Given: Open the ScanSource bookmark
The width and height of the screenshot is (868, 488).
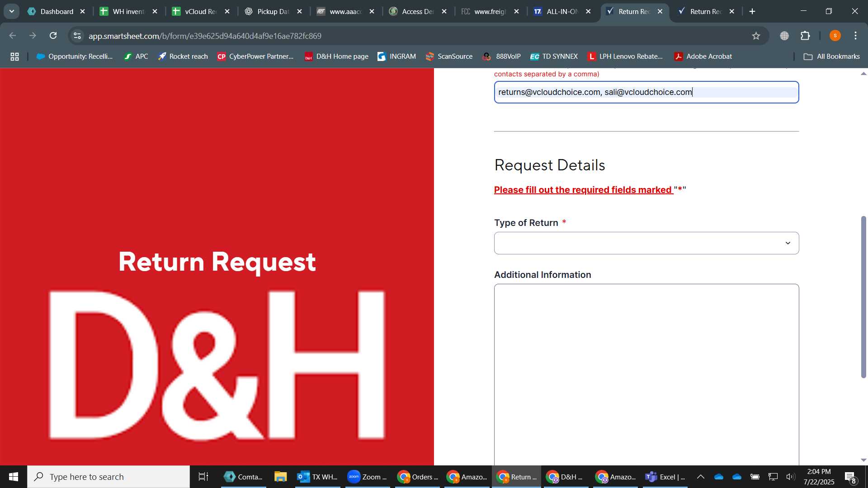Looking at the screenshot, I should click(x=449, y=56).
